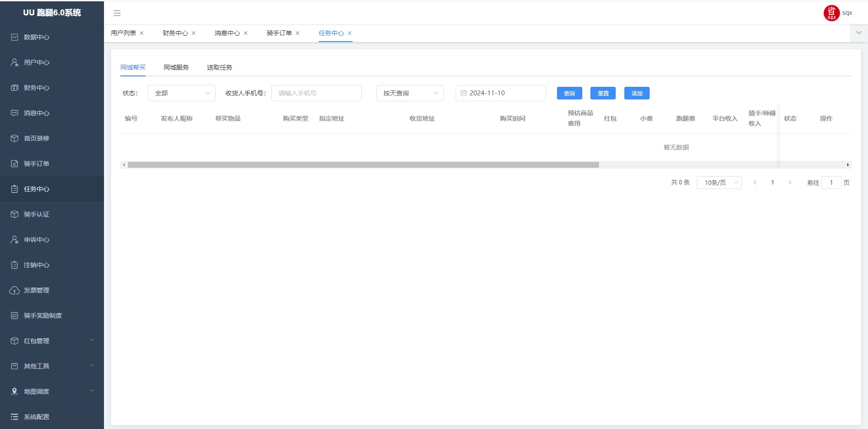The height and width of the screenshot is (429, 868).
Task: Click the scrollbar left arrow
Action: [x=124, y=165]
